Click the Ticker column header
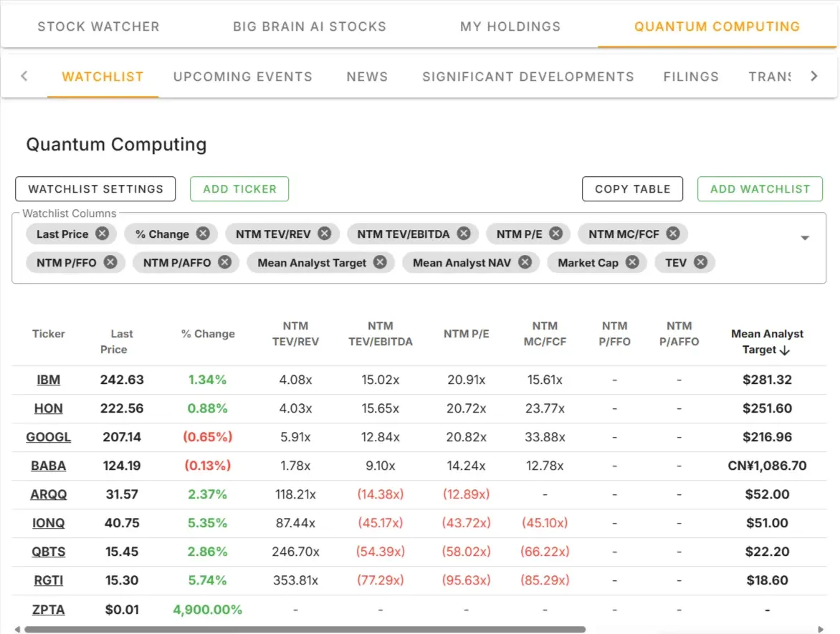This screenshot has width=840, height=634. coord(48,334)
